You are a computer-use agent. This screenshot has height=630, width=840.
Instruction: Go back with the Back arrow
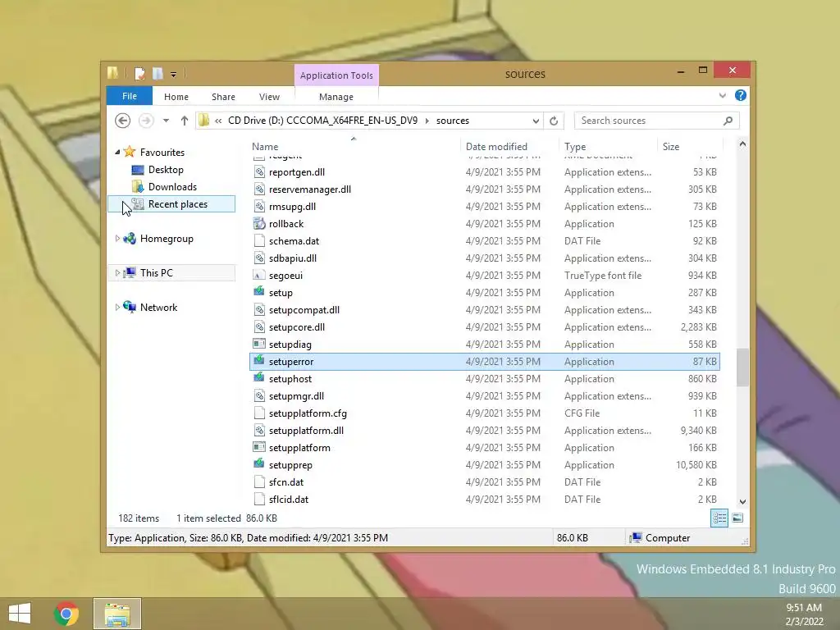[123, 121]
